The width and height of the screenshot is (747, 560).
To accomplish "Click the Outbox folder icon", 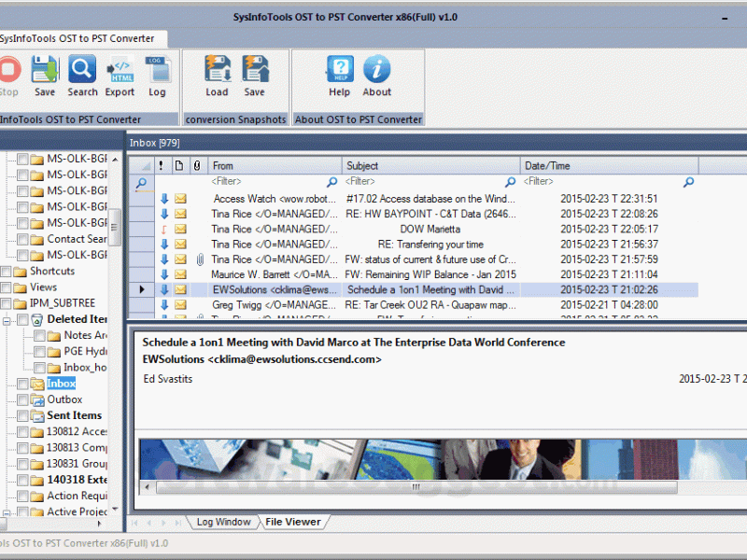I will point(37,399).
